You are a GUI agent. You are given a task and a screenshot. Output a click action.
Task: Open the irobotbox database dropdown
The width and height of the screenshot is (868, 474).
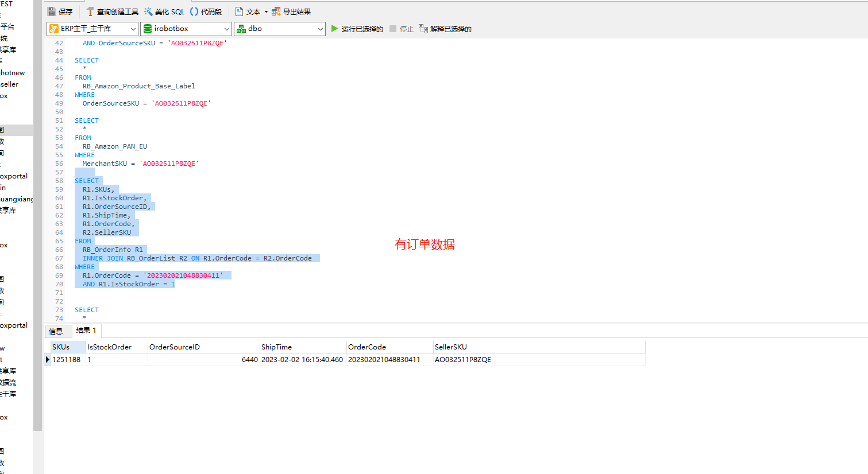tap(186, 29)
